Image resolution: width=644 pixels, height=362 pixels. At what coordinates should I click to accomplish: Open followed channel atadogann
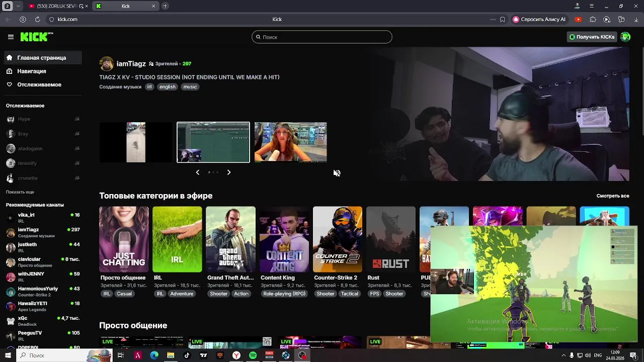[43, 149]
